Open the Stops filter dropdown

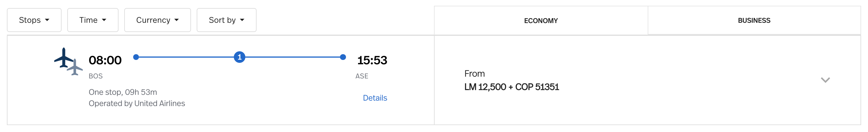[x=34, y=20]
